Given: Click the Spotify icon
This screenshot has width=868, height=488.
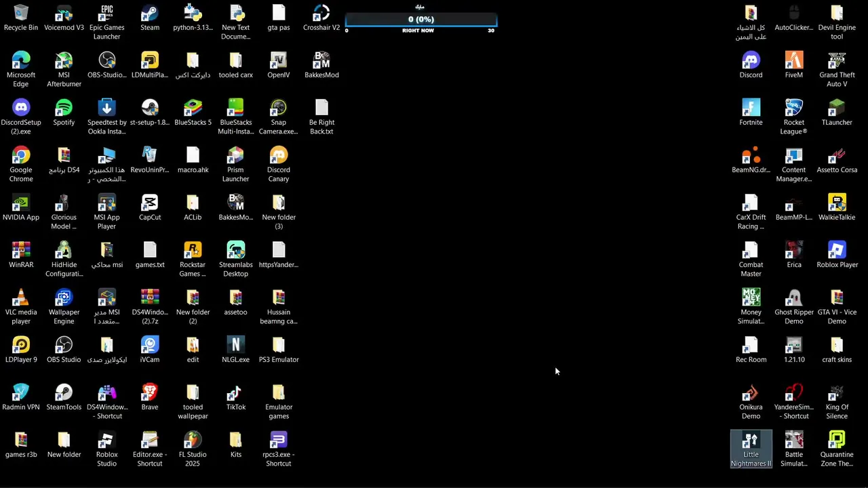Looking at the screenshot, I should (64, 113).
